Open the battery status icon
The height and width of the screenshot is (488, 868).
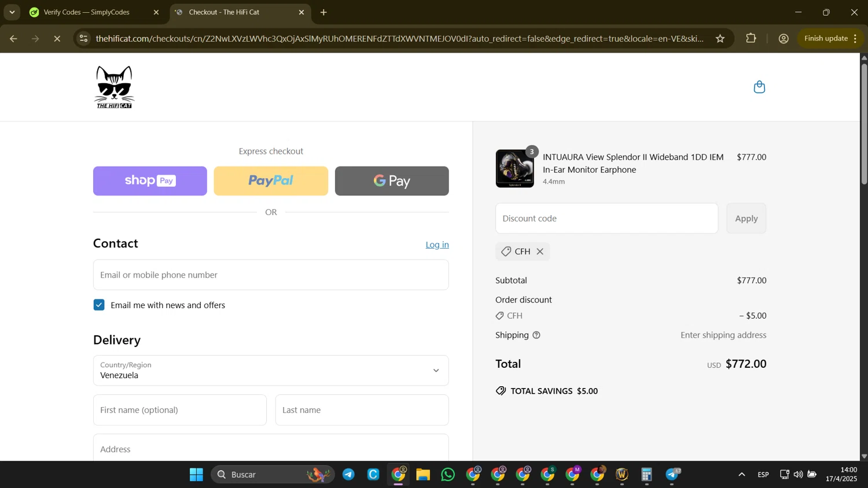click(812, 475)
